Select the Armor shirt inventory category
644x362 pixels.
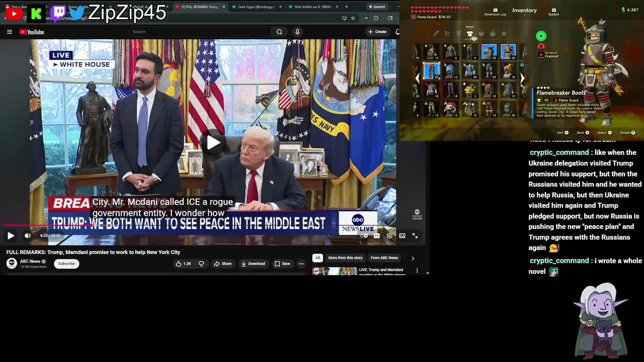point(470,33)
